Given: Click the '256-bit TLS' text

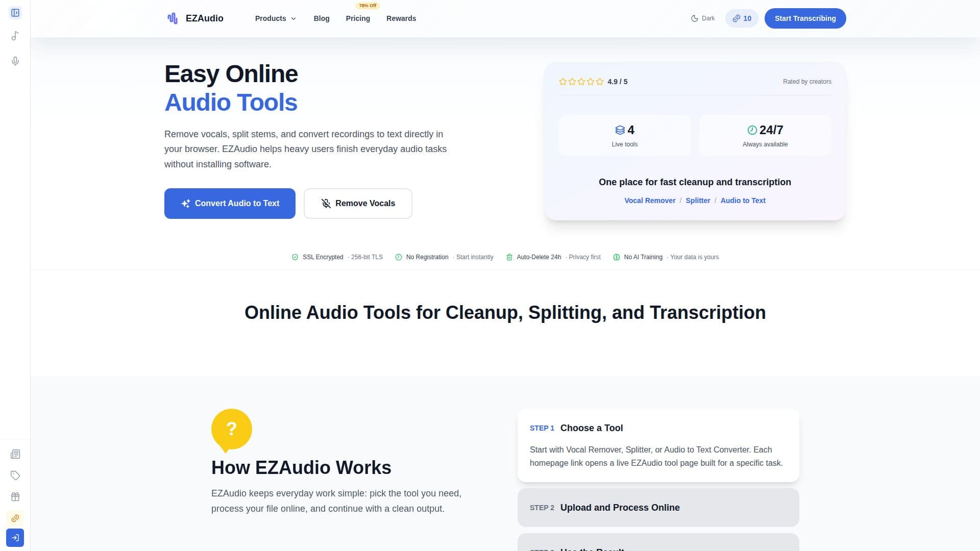Looking at the screenshot, I should click(x=366, y=257).
